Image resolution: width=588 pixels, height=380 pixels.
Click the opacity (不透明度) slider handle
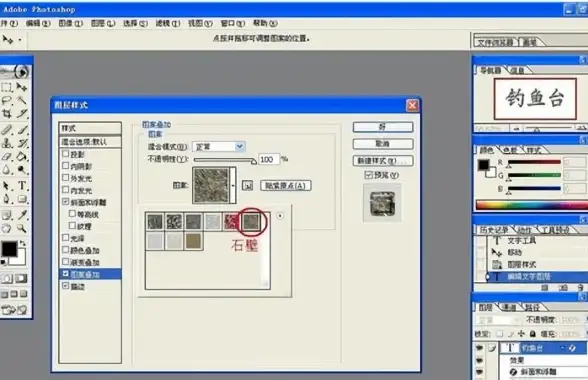(254, 161)
